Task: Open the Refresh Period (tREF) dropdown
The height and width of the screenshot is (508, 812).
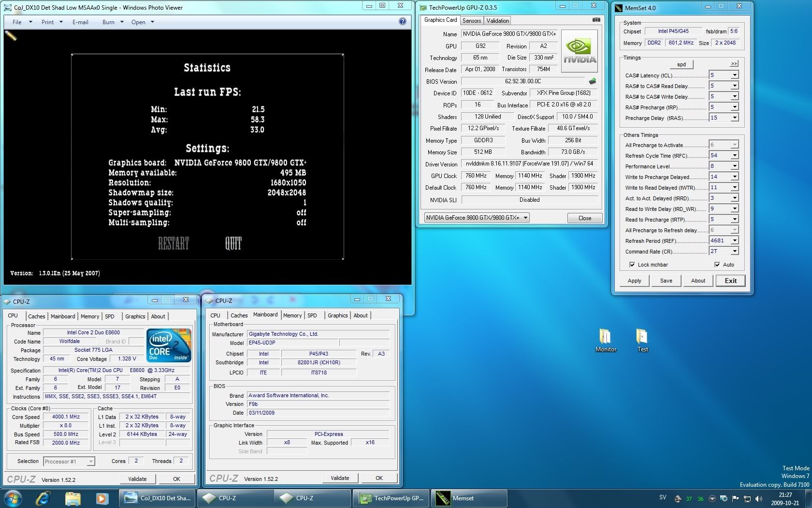Action: (735, 240)
